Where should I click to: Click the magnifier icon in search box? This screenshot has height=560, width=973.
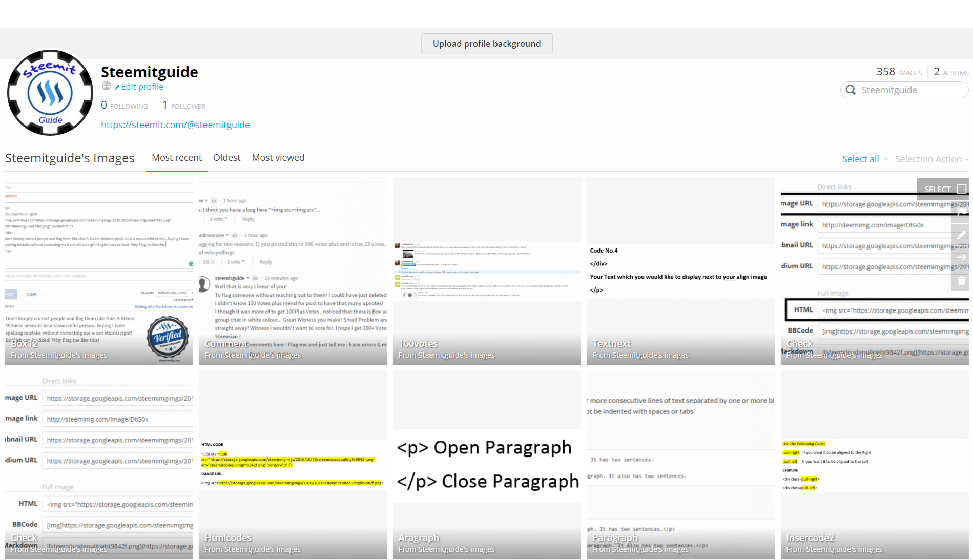[x=851, y=90]
